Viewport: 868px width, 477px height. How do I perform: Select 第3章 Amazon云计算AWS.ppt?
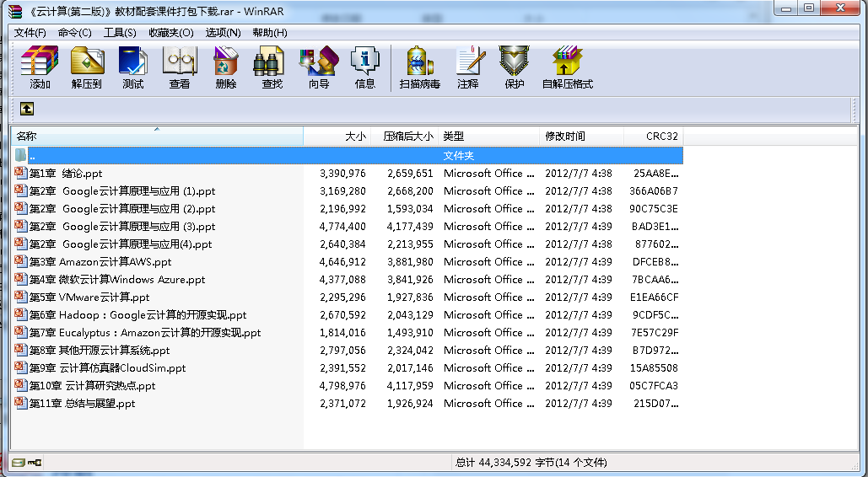100,262
